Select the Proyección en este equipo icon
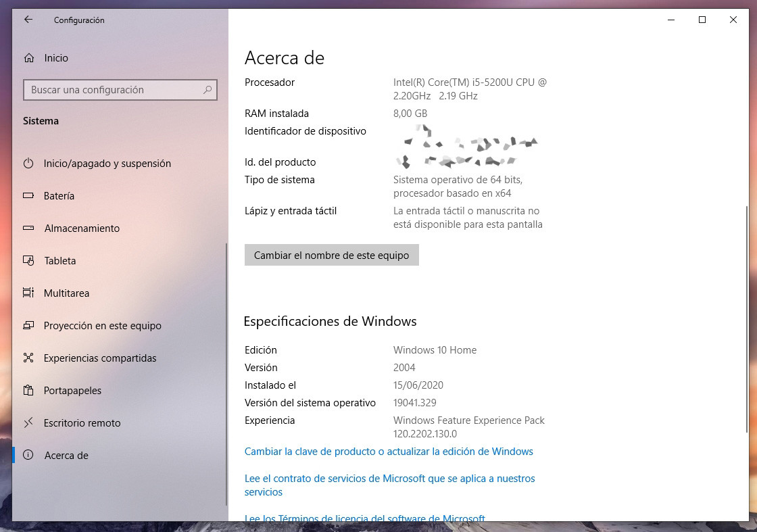This screenshot has height=532, width=757. point(28,326)
